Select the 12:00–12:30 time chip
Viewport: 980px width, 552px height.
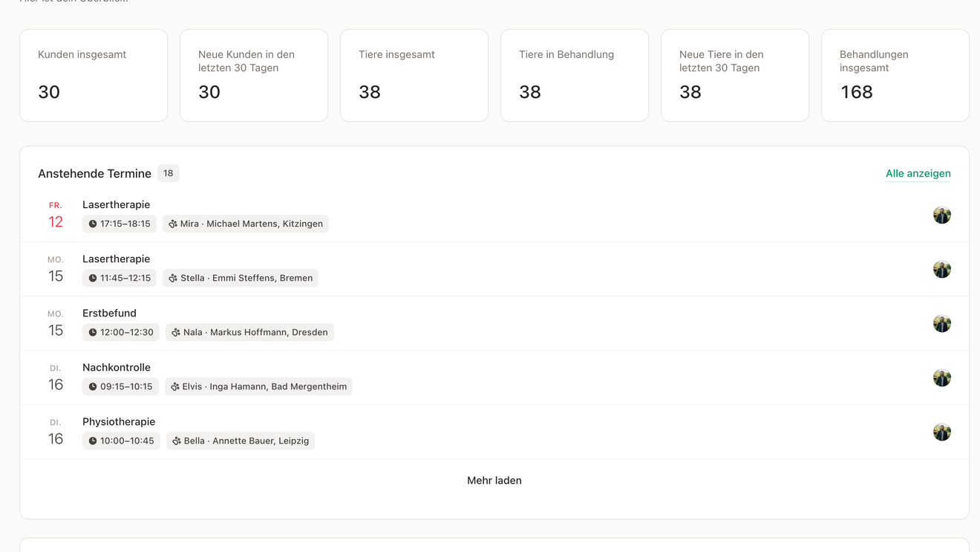pyautogui.click(x=121, y=332)
